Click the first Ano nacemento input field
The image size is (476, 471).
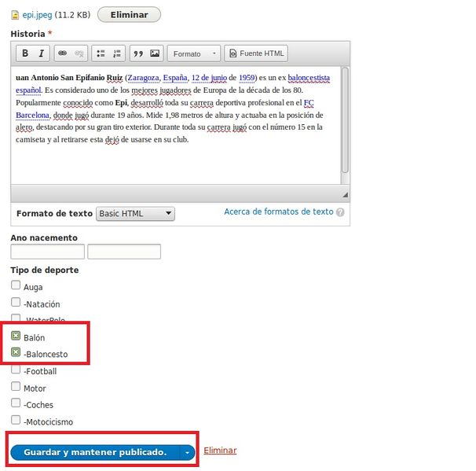coord(48,252)
